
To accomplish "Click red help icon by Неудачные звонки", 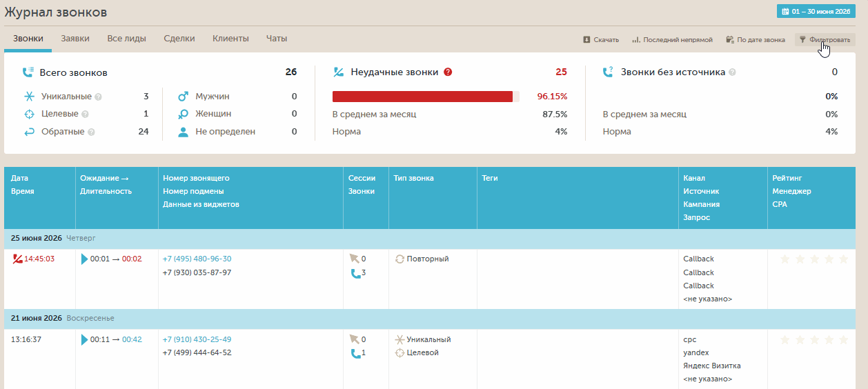I will [x=448, y=72].
